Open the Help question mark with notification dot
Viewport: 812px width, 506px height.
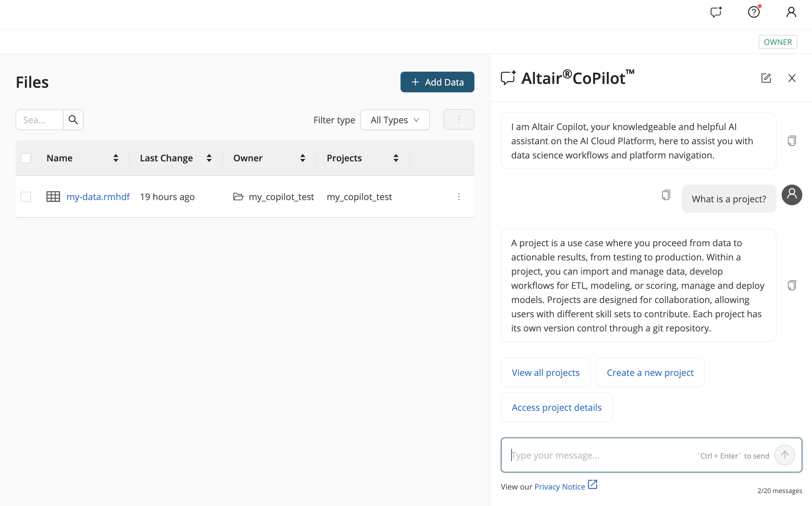[x=754, y=12]
